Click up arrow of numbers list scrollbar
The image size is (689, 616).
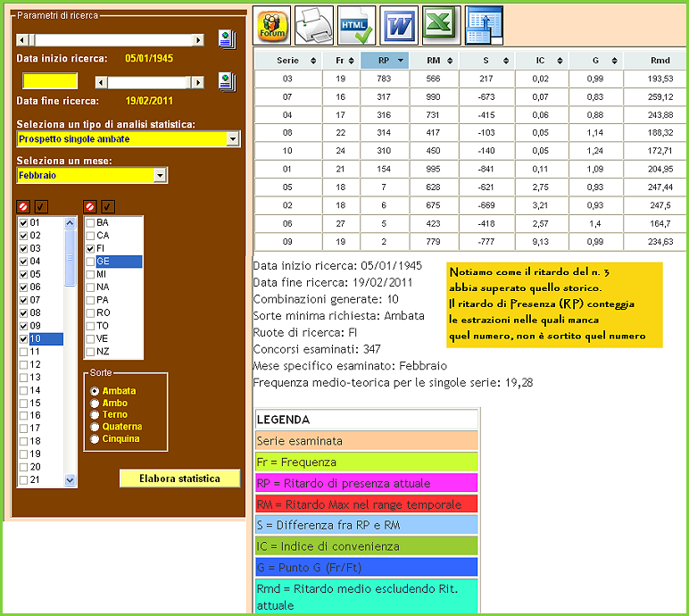point(70,223)
